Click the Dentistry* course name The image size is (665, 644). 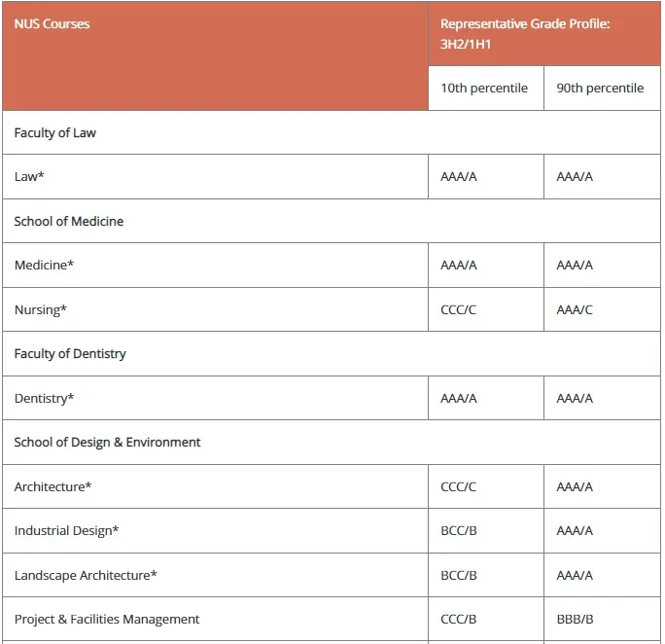tap(44, 398)
